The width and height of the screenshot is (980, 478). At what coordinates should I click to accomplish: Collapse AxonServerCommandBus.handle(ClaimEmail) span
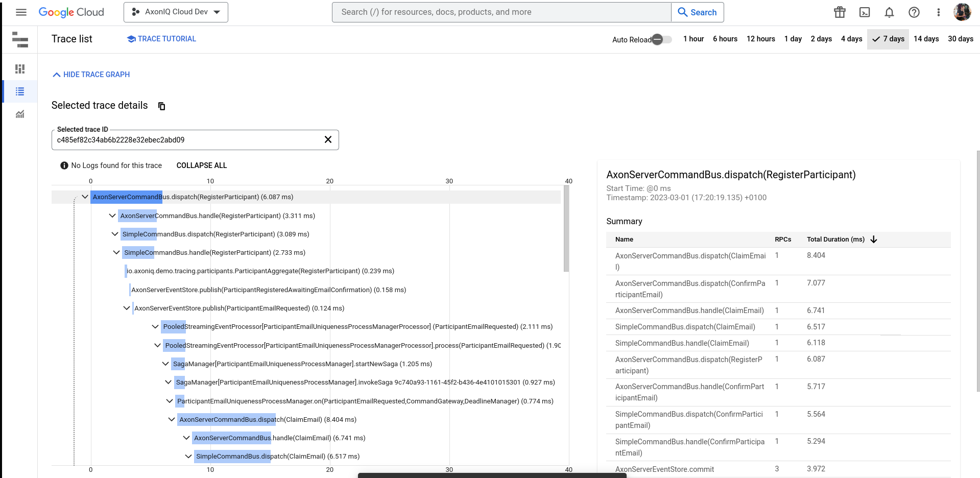pos(186,438)
